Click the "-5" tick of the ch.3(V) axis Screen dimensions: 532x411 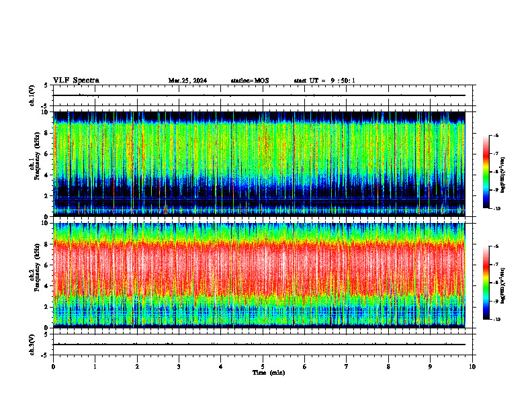coord(44,355)
